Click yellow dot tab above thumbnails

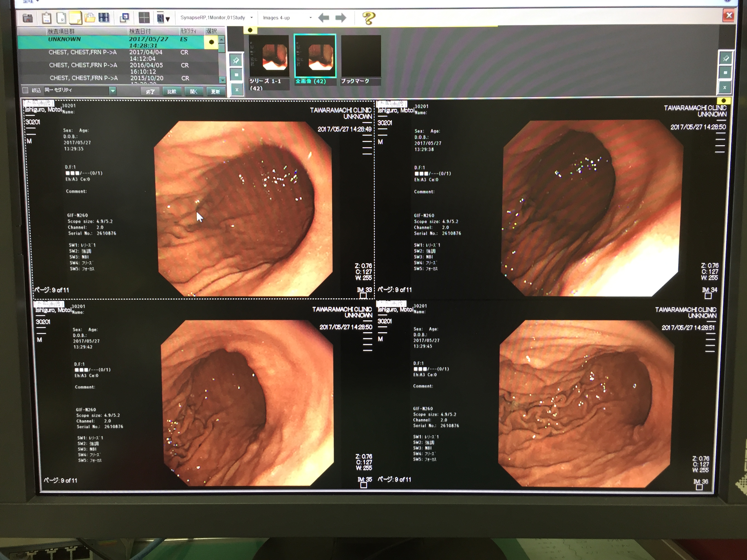[250, 30]
